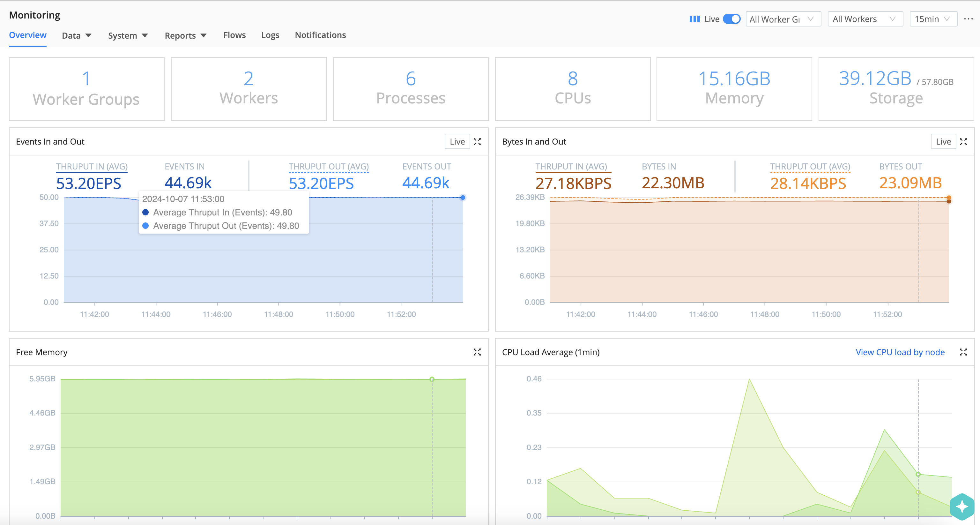Image resolution: width=980 pixels, height=525 pixels.
Task: Click the blue pause bars icon beside Live
Action: pyautogui.click(x=695, y=19)
